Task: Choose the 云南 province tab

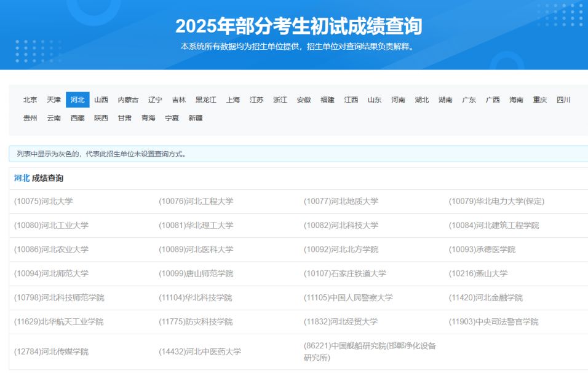Action: pos(54,118)
